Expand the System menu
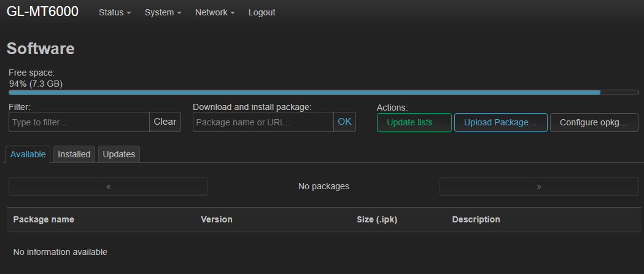The image size is (644, 274). coord(163,12)
